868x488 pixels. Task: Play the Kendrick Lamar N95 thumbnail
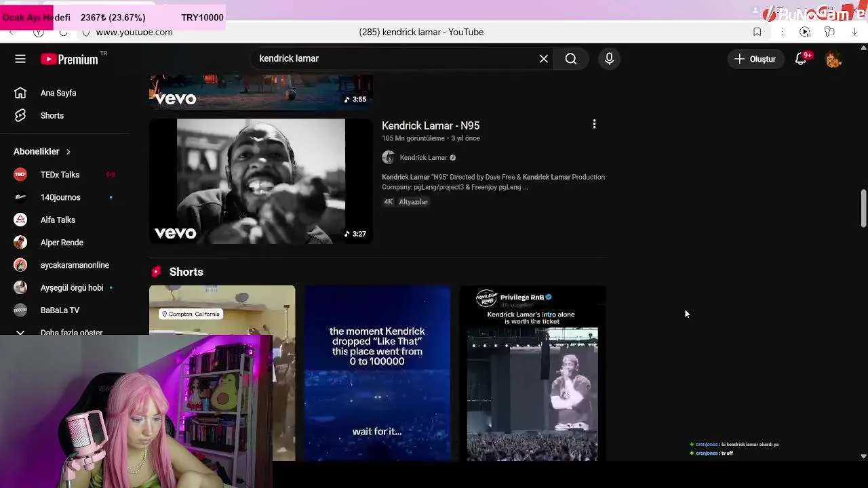[x=261, y=181]
